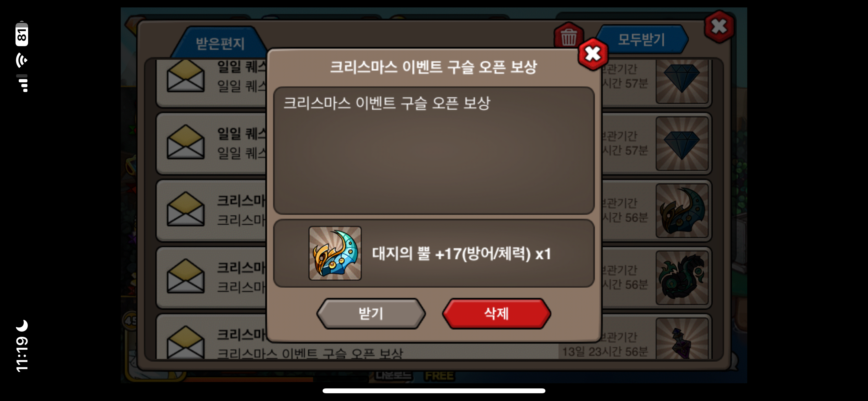This screenshot has width=868, height=401.
Task: Click the bottom Christmas event mail row
Action: (x=434, y=337)
